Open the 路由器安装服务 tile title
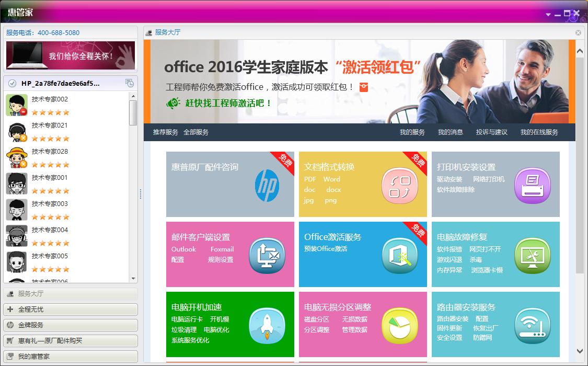 coord(466,307)
